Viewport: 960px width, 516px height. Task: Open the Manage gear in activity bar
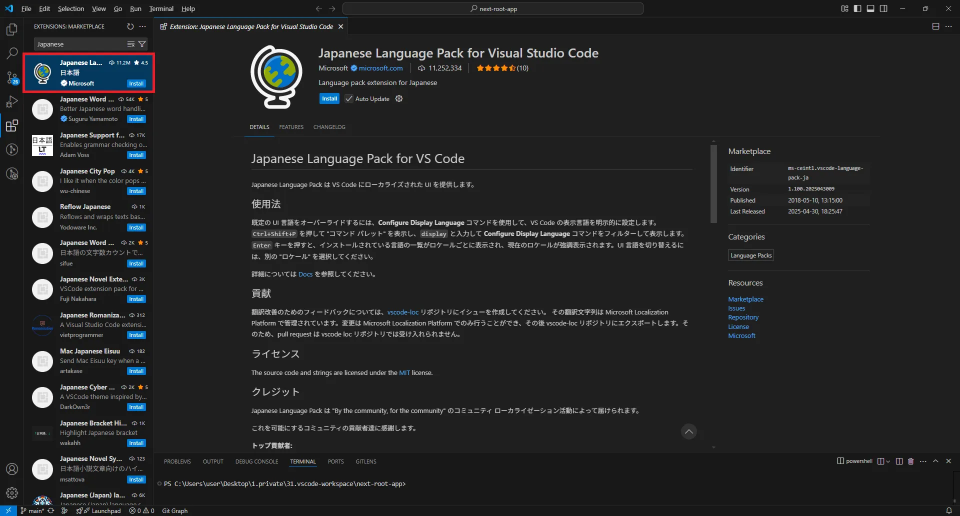click(x=12, y=493)
